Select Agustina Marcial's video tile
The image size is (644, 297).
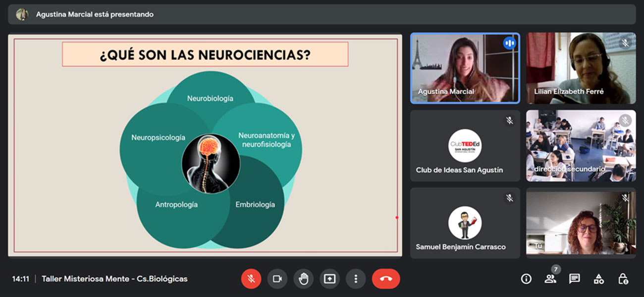tap(465, 67)
